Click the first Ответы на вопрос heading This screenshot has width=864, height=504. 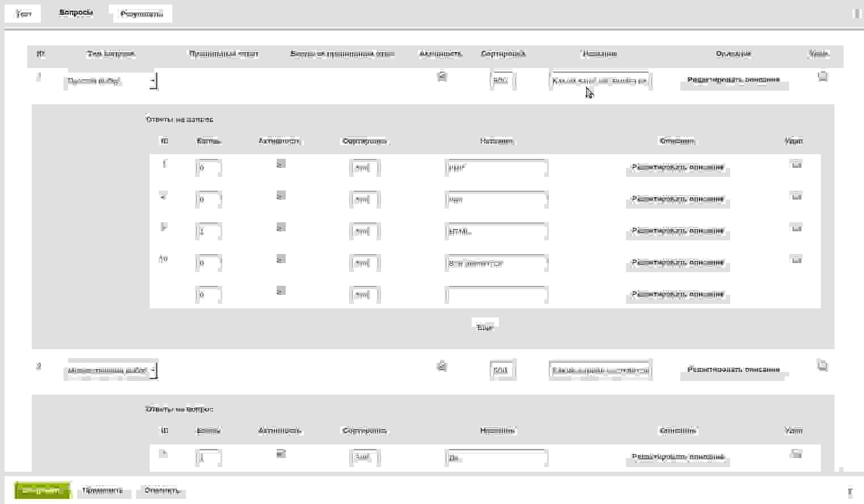[180, 120]
